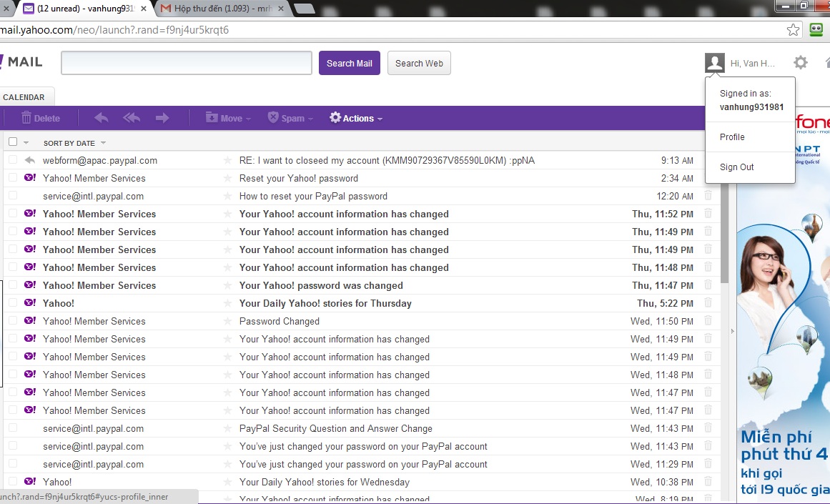Delete the Wed 10:38 PM message via trash icon
830x504 pixels.
coord(708,482)
